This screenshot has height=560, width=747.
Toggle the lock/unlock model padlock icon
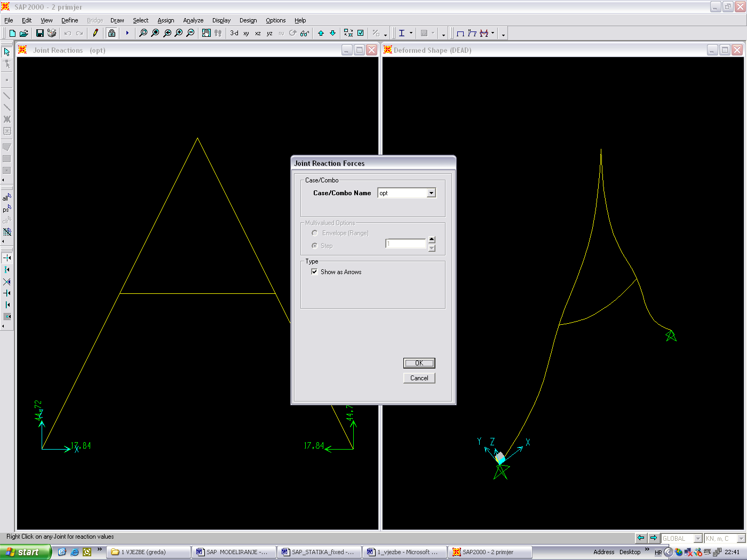pyautogui.click(x=112, y=33)
